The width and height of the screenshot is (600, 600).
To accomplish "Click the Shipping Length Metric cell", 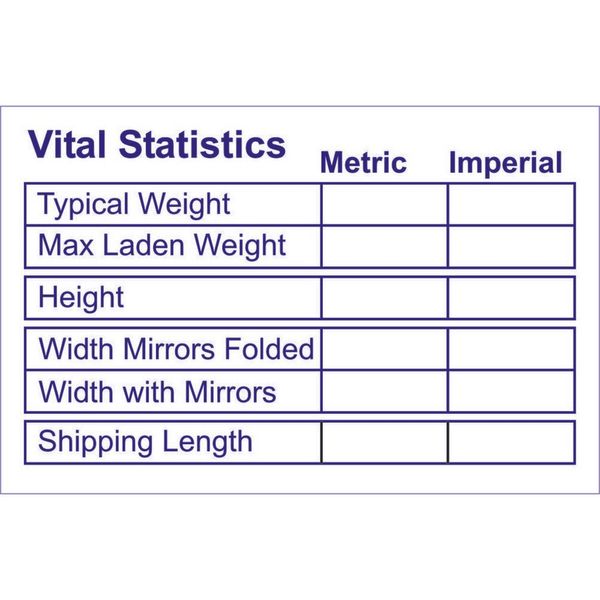I will click(384, 442).
